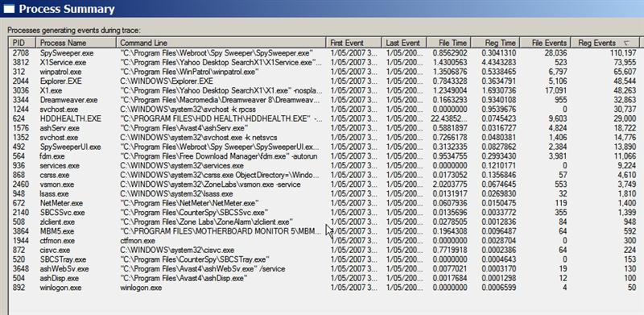Select the cisvc.exe process row

click(324, 250)
